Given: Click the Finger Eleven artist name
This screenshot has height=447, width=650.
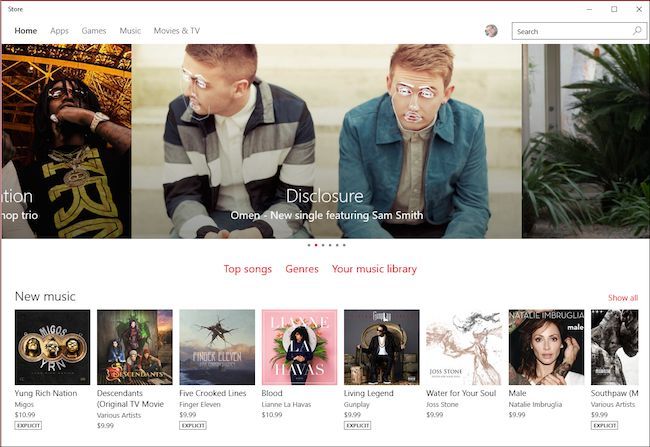Looking at the screenshot, I should [200, 404].
